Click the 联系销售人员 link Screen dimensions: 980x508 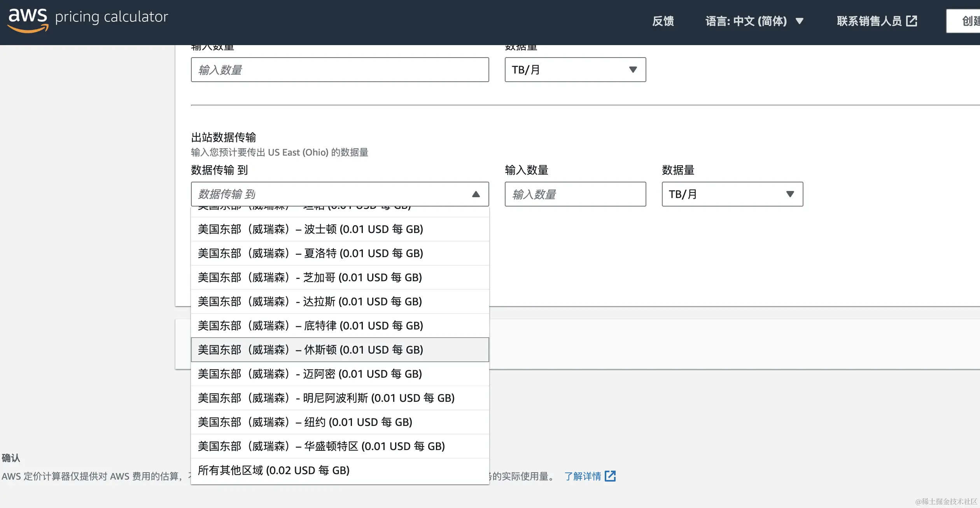[869, 21]
